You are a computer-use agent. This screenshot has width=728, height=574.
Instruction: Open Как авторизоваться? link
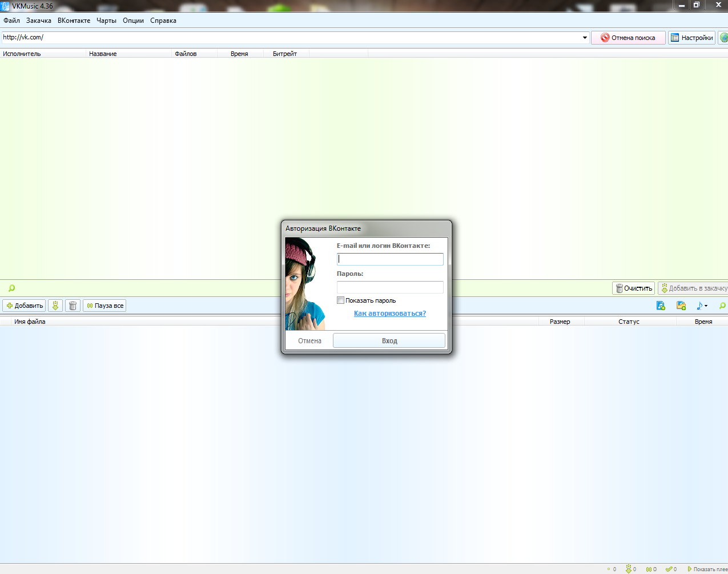(390, 314)
